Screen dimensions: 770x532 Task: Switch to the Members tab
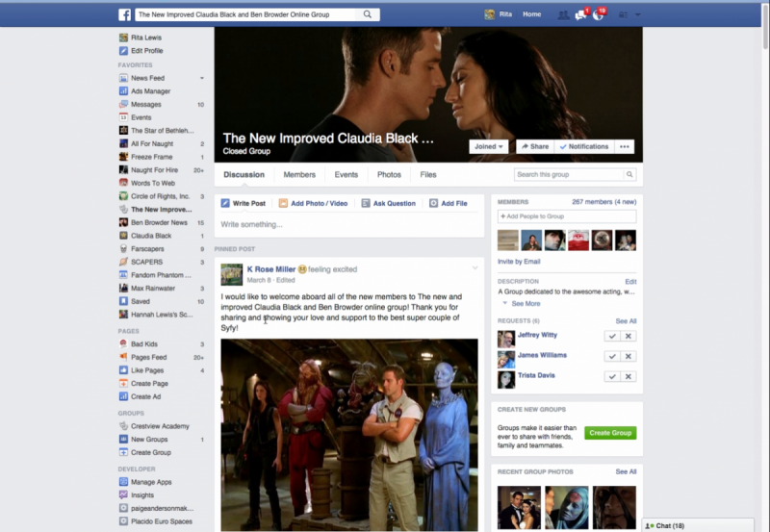[x=299, y=175]
